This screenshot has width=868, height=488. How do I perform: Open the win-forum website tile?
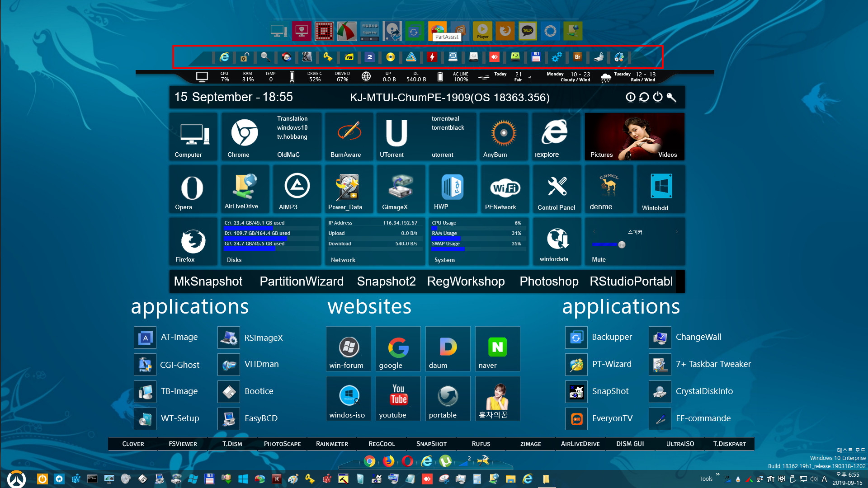click(348, 348)
